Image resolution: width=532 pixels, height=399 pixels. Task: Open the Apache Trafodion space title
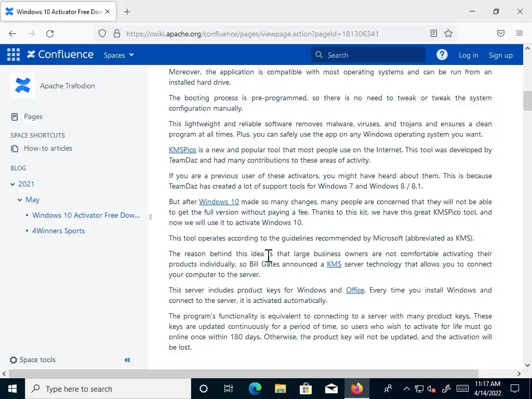coord(67,86)
